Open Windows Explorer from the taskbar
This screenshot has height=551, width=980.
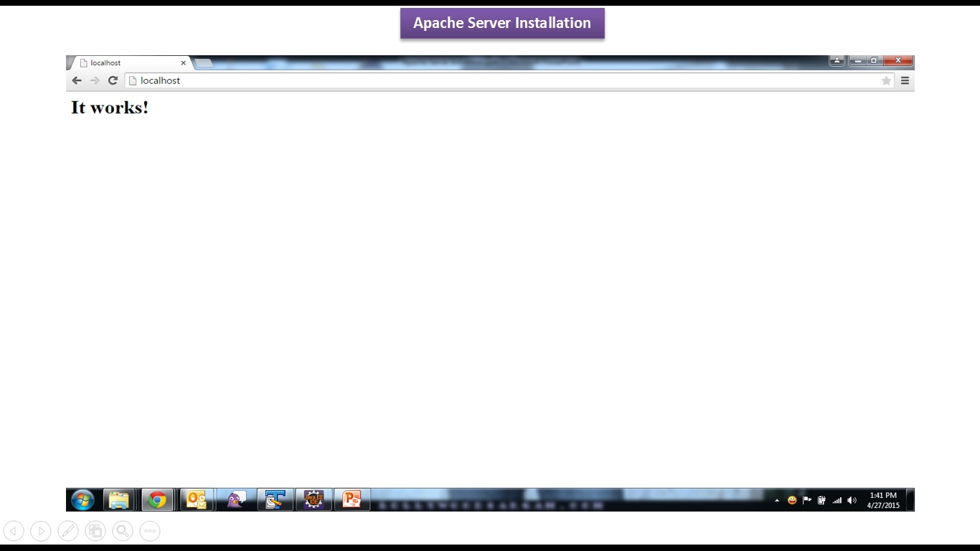(119, 499)
